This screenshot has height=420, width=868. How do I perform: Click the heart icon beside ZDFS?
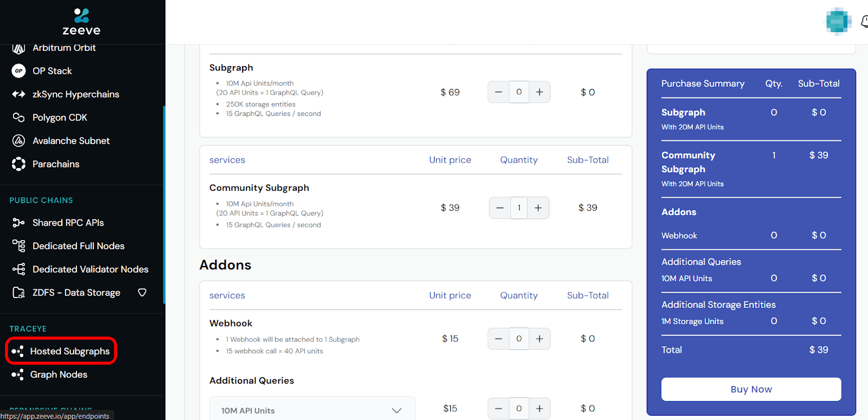coord(142,293)
